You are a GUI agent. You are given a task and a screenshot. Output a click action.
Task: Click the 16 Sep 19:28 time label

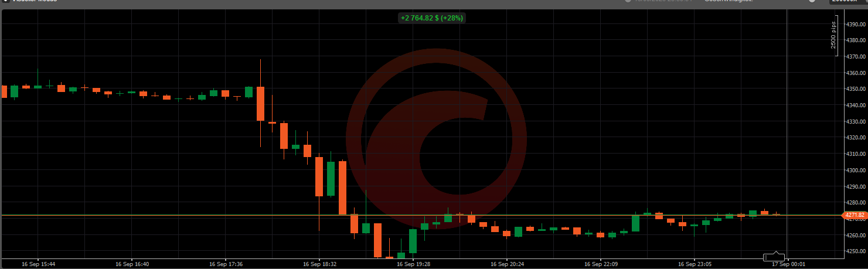[x=413, y=264]
